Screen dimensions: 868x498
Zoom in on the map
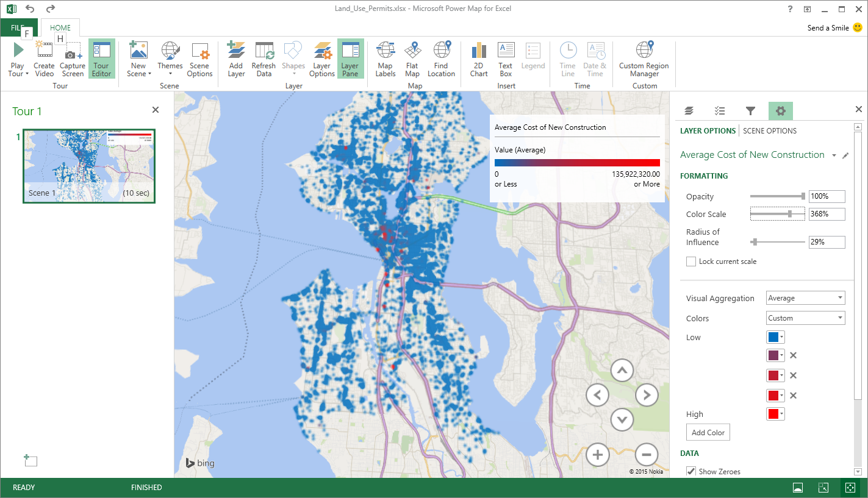point(597,454)
